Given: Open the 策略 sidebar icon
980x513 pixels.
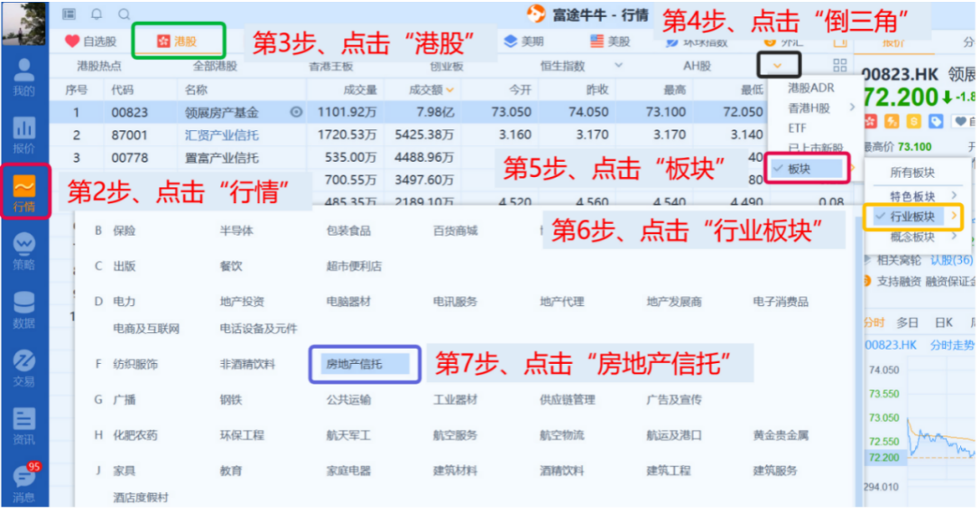Looking at the screenshot, I should (23, 251).
